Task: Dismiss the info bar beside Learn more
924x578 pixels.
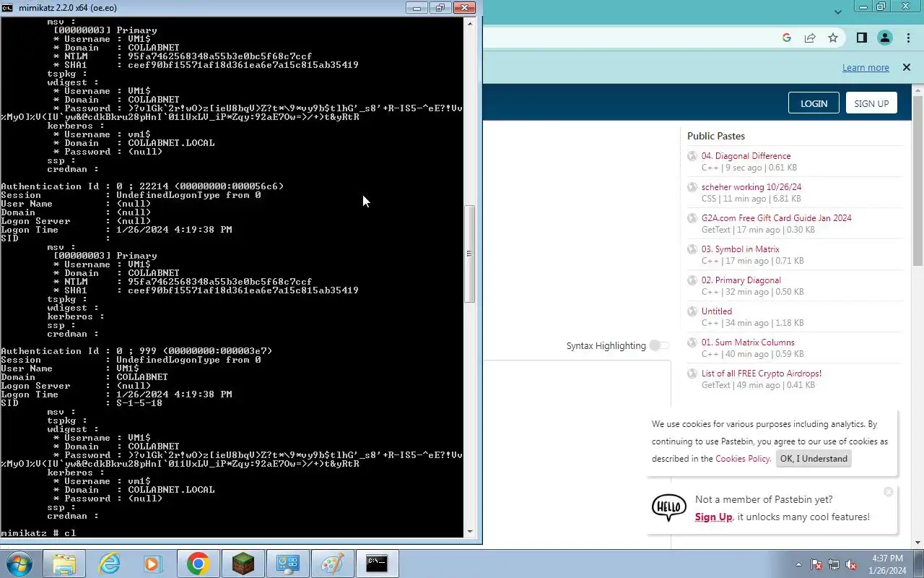Action: 907,67
